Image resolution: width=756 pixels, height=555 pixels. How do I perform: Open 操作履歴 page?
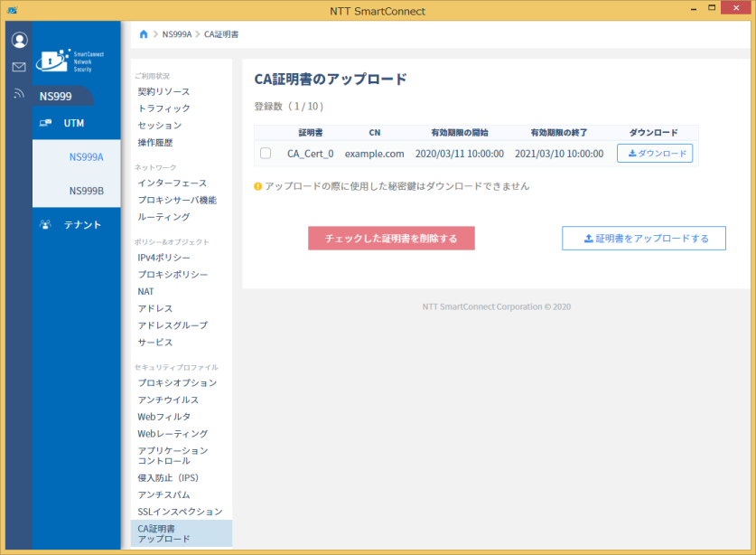tap(154, 143)
